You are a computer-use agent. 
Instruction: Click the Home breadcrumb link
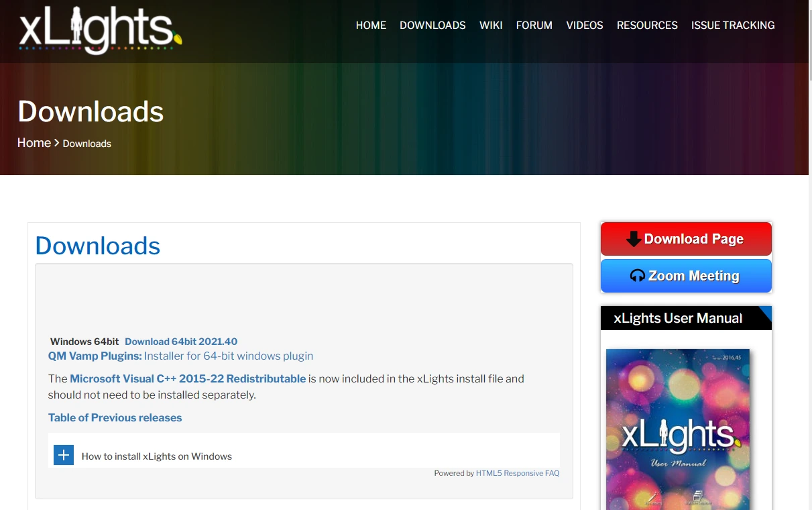point(34,143)
